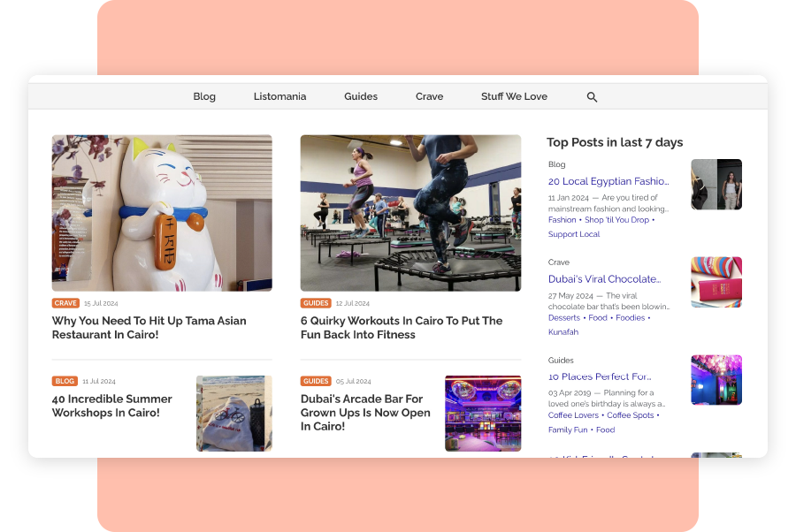Click the Food tag after Family Fun
The image size is (796, 532).
tap(605, 429)
